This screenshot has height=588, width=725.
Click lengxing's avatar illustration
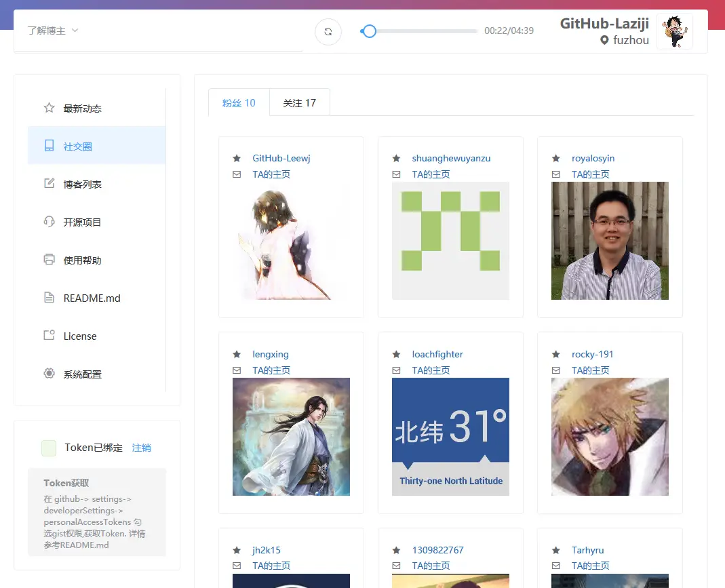tap(292, 437)
